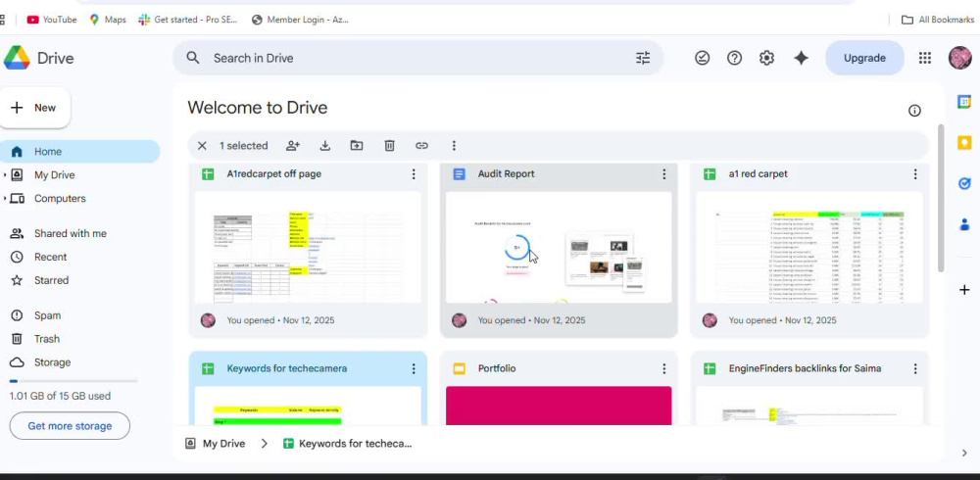Select Home in the sidebar
The width and height of the screenshot is (980, 480).
79,151
